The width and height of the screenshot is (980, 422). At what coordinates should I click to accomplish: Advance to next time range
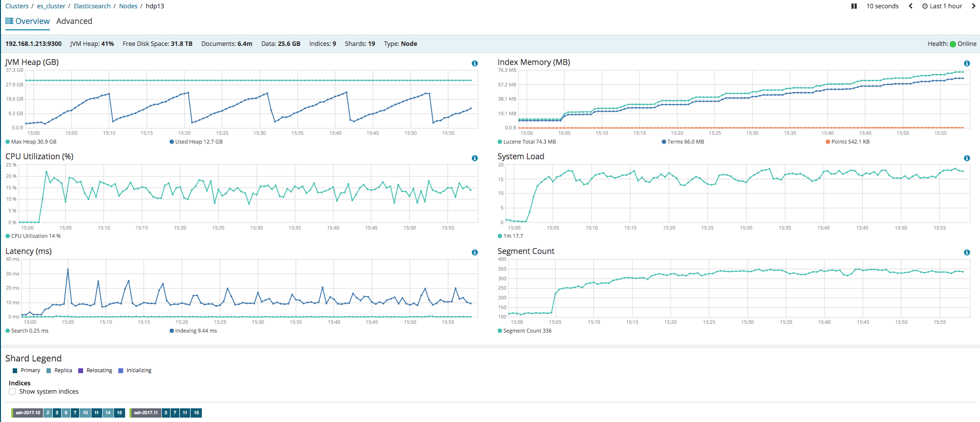click(973, 6)
